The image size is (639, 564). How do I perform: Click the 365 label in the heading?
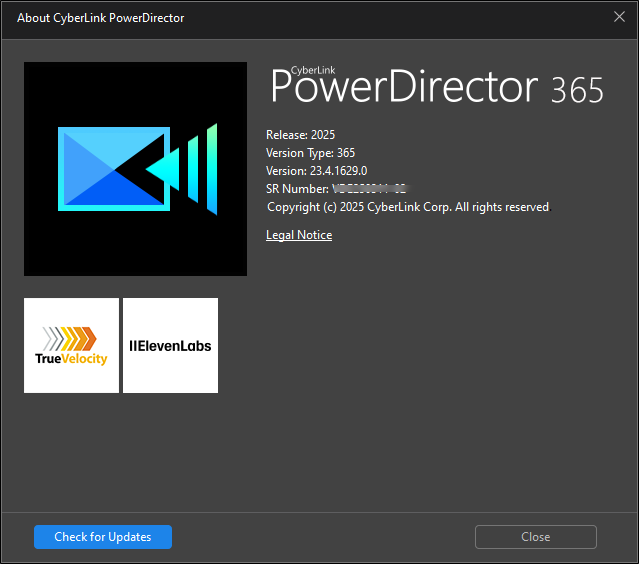click(x=577, y=91)
